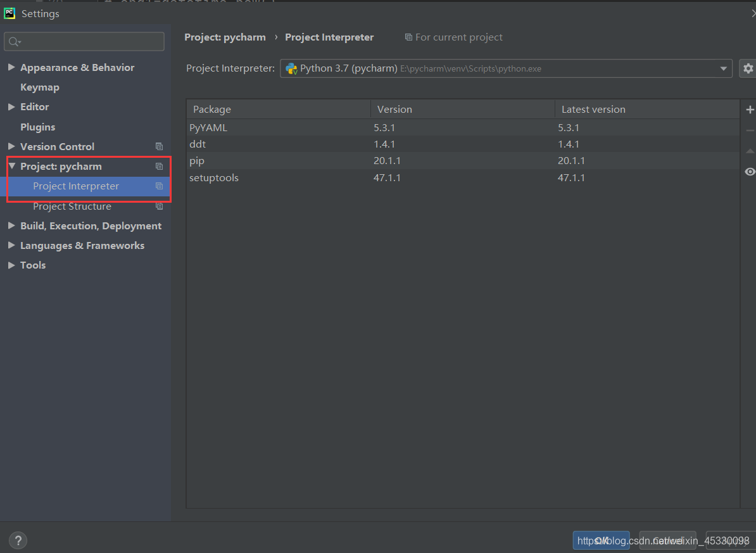
Task: Expand the Tools section
Action: (x=11, y=265)
